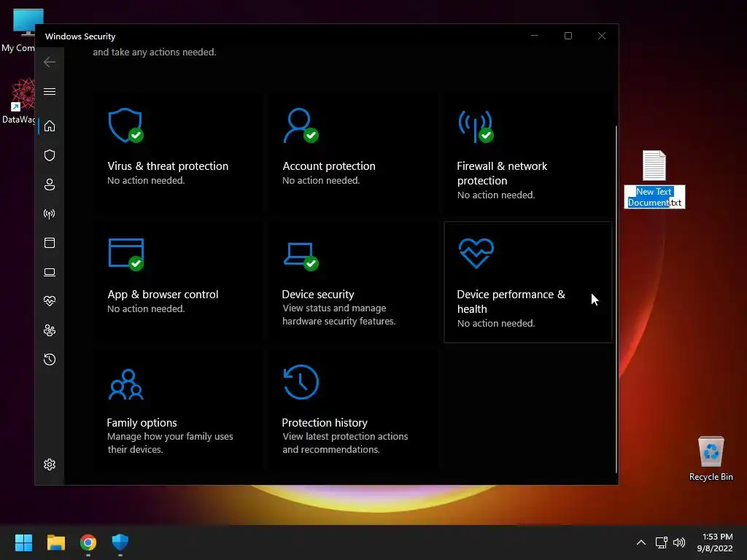
Task: Open Device performance & health title link
Action: point(511,301)
